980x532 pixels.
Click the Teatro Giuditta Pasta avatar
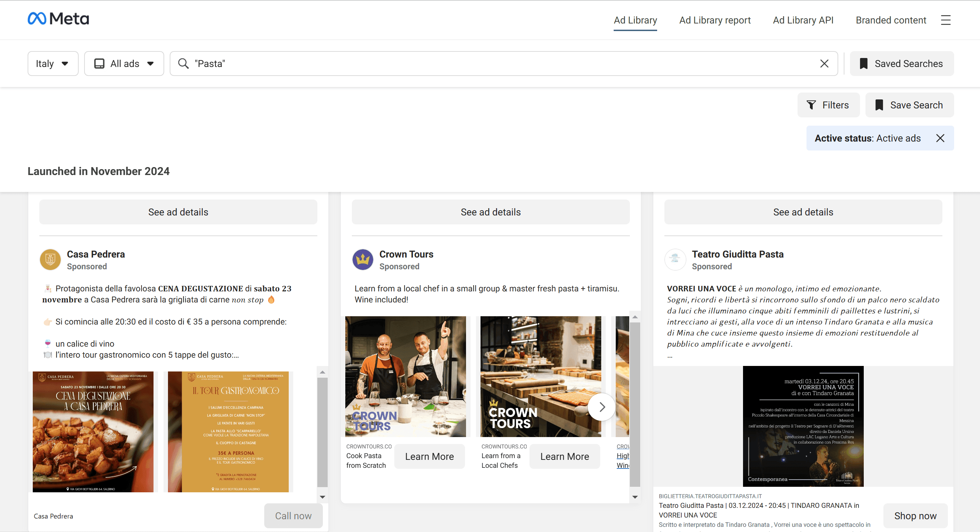coord(675,260)
